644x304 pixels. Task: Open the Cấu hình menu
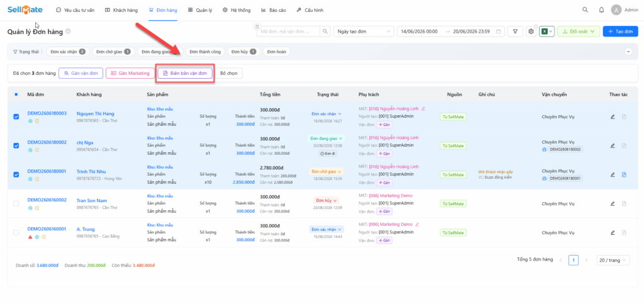pos(309,10)
